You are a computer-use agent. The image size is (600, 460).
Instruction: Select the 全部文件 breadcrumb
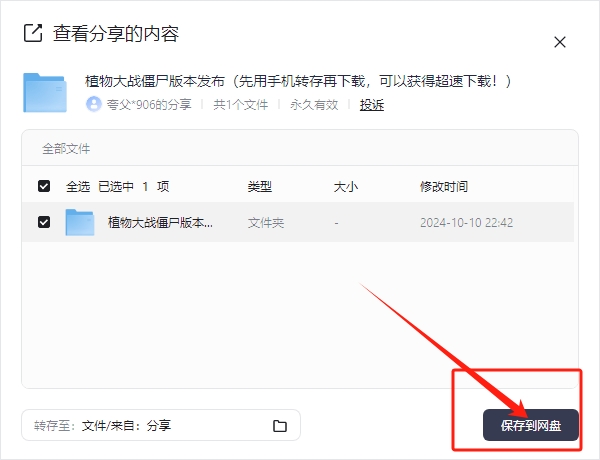click(x=66, y=149)
